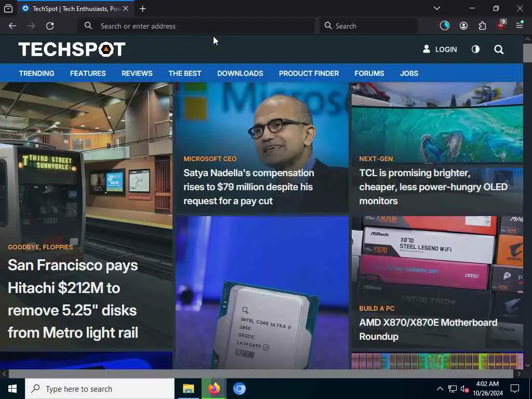Viewport: 532px width, 399px height.
Task: Click the NEXT-GEN category label
Action: tap(376, 159)
